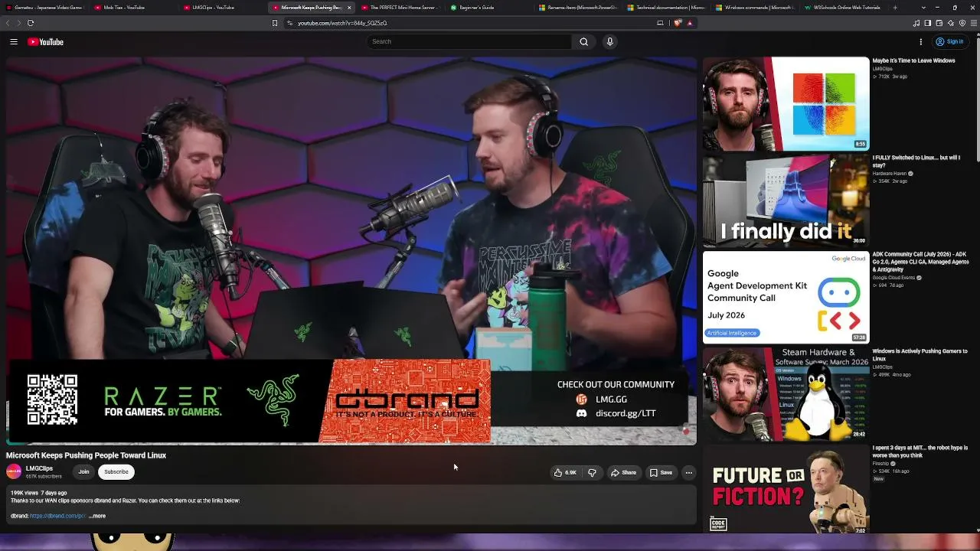The height and width of the screenshot is (551, 980).
Task: Open title 'ADK Community Call (July 2026)'
Action: [x=921, y=262]
